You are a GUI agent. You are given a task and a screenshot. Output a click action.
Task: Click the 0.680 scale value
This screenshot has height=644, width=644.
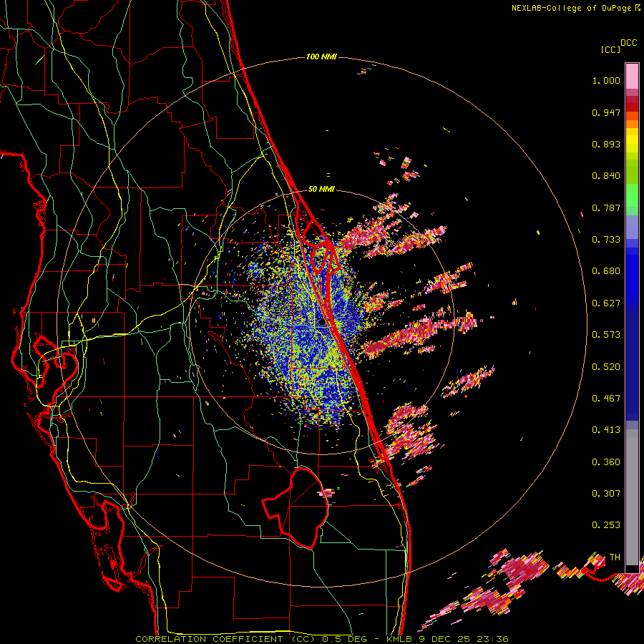pos(606,271)
